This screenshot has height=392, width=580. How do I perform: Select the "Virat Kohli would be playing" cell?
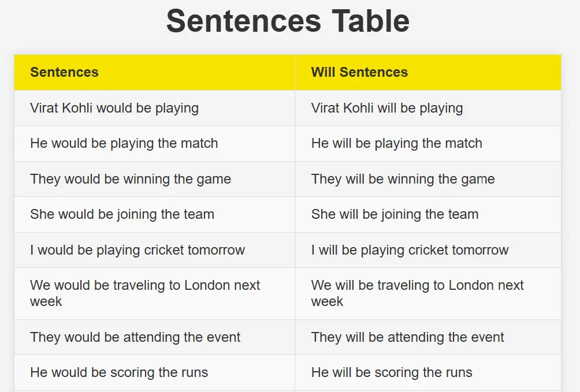coord(114,108)
